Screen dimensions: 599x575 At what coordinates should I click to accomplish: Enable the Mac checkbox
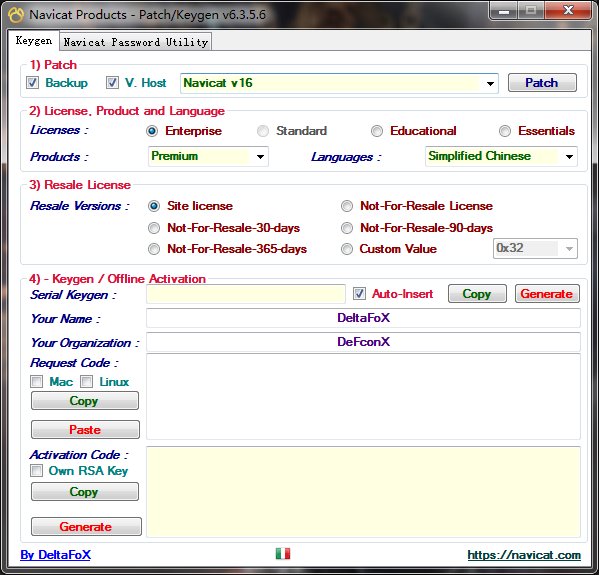37,381
